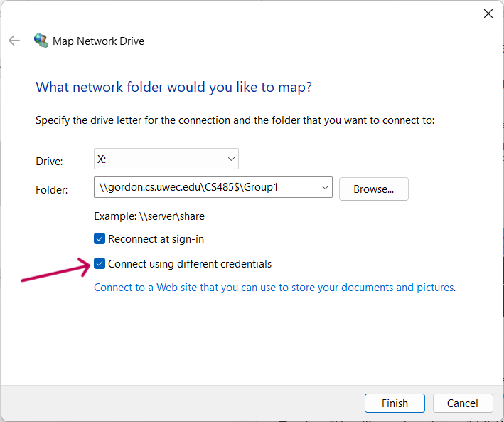The image size is (504, 422).
Task: Close the Map Network Drive dialog
Action: [x=488, y=14]
